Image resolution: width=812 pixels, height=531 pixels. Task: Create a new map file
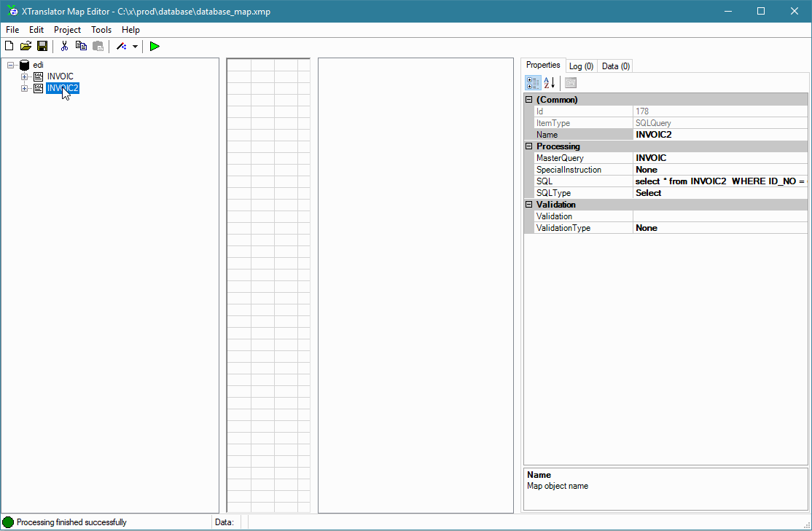point(9,46)
